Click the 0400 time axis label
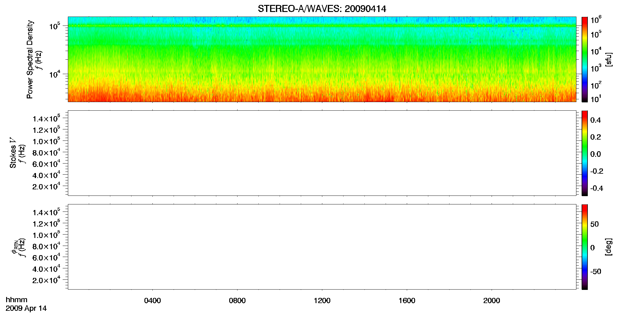The width and height of the screenshot is (644, 332). (152, 301)
